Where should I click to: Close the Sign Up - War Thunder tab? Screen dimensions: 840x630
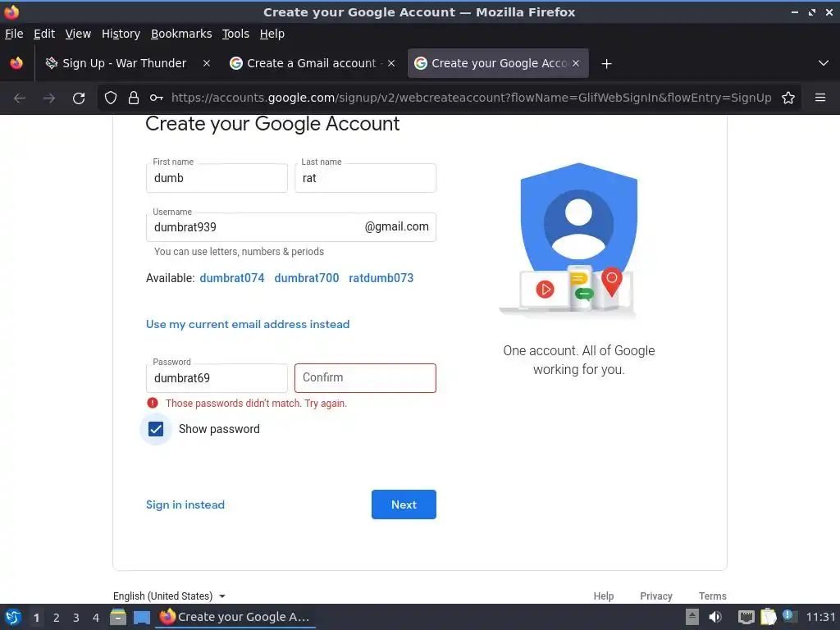click(x=206, y=63)
